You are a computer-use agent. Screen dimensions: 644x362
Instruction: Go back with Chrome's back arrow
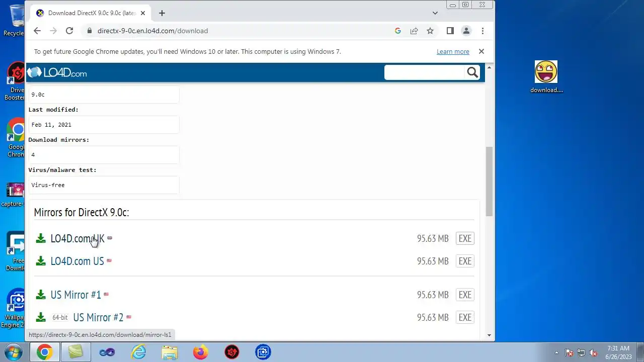[x=37, y=31]
